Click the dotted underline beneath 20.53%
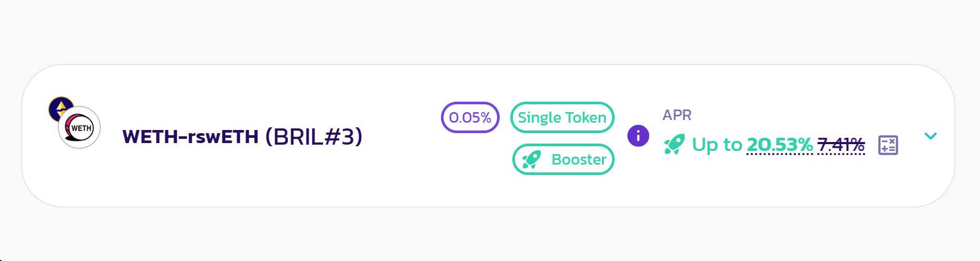This screenshot has width=980, height=261. click(779, 154)
